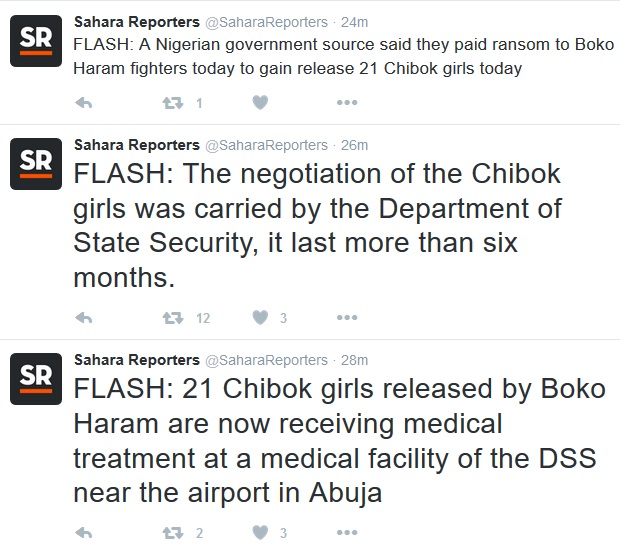
Task: Like the medical treatment in Abuja tweet
Action: [259, 533]
